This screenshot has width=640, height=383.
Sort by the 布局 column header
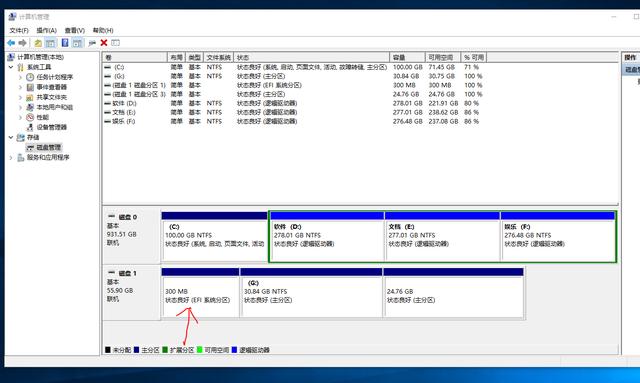177,58
